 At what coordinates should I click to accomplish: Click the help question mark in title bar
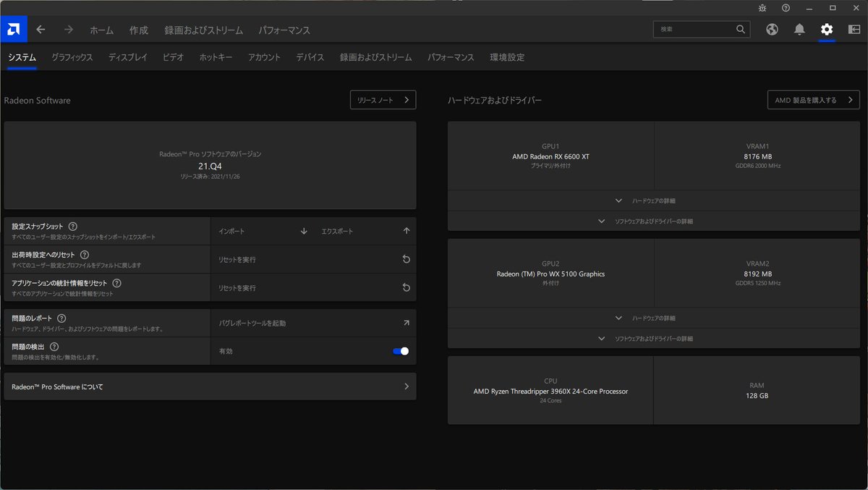(x=786, y=7)
